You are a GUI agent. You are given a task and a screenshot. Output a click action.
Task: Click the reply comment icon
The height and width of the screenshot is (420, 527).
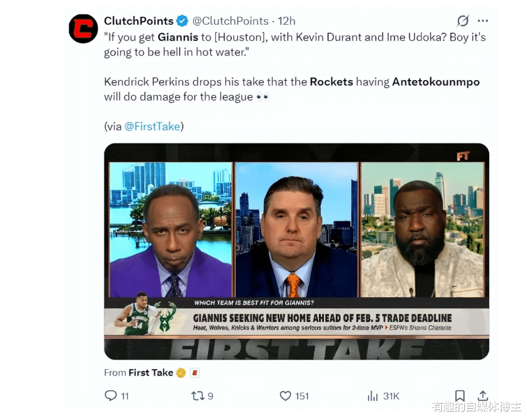coord(110,396)
